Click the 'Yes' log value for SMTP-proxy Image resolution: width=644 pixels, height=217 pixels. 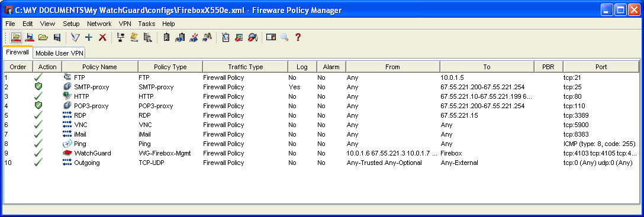(x=294, y=87)
